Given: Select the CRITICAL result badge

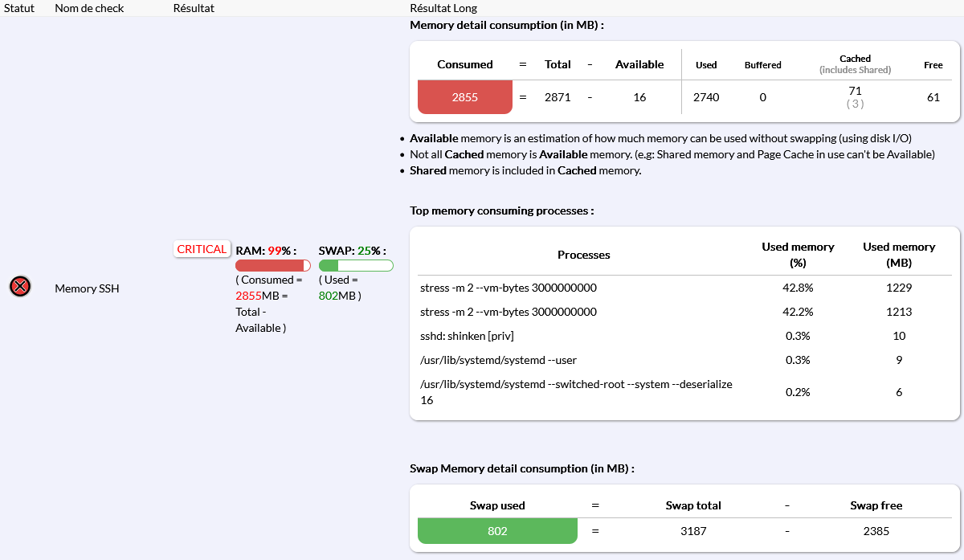Looking at the screenshot, I should click(x=202, y=249).
